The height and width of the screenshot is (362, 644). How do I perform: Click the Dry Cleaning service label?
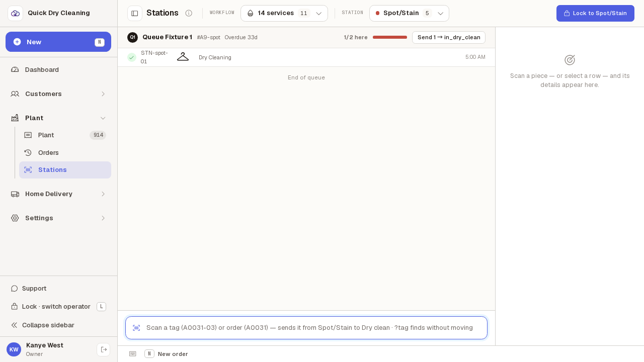[215, 57]
